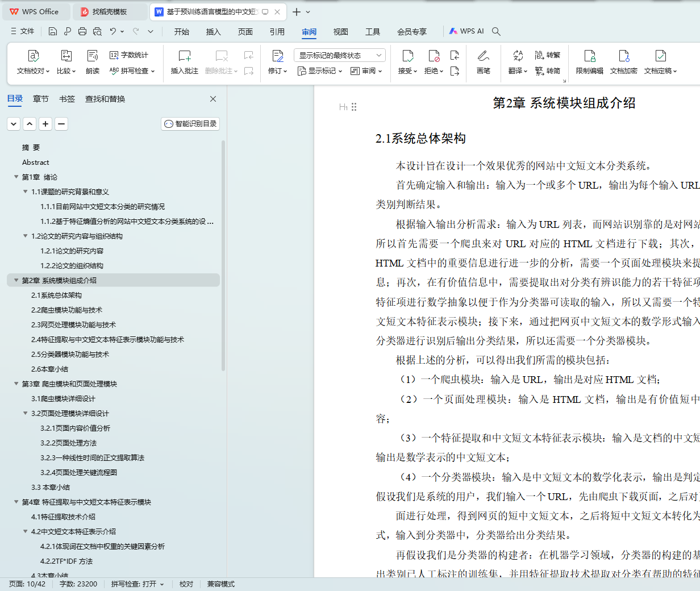Click the save icon in quick toolbar
This screenshot has width=700, height=591.
tap(53, 31)
